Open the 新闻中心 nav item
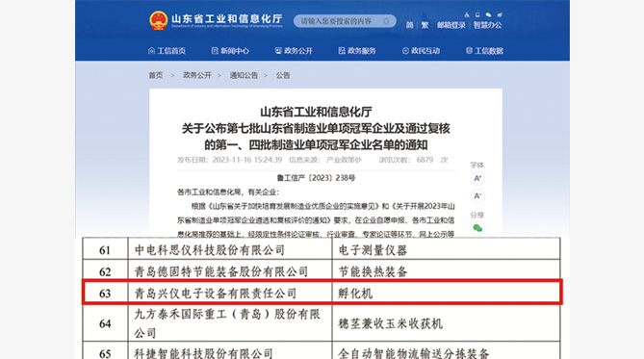Image resolution: width=644 pixels, height=359 pixels. (230, 51)
